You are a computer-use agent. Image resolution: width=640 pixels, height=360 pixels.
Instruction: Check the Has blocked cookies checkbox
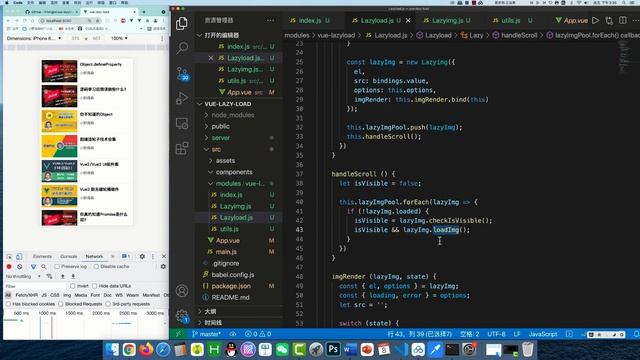coord(8,304)
